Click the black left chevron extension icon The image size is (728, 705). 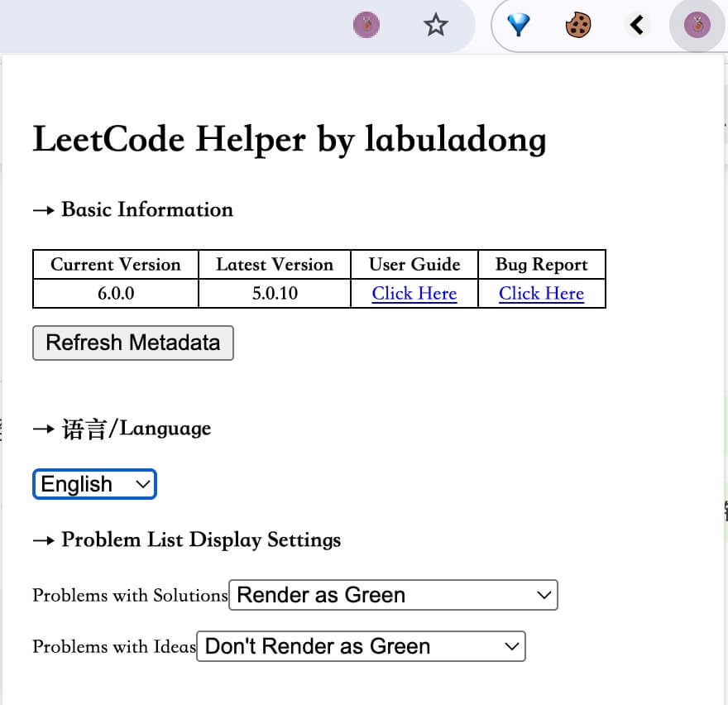[637, 25]
